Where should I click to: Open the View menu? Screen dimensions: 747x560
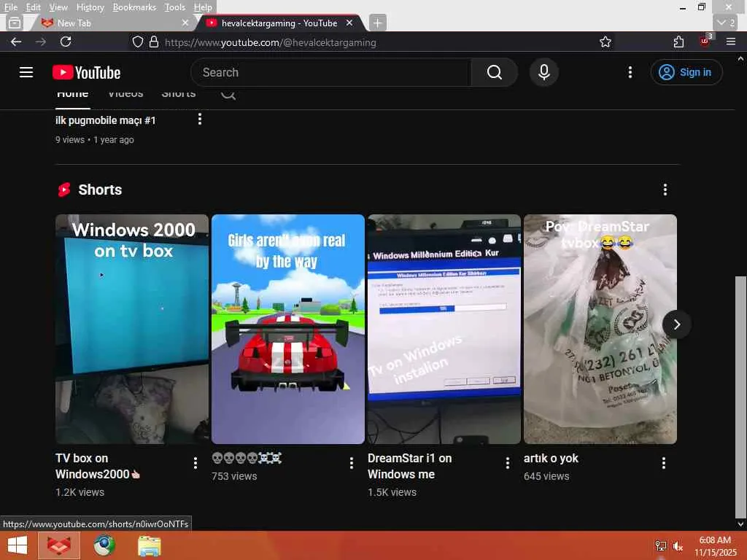58,7
